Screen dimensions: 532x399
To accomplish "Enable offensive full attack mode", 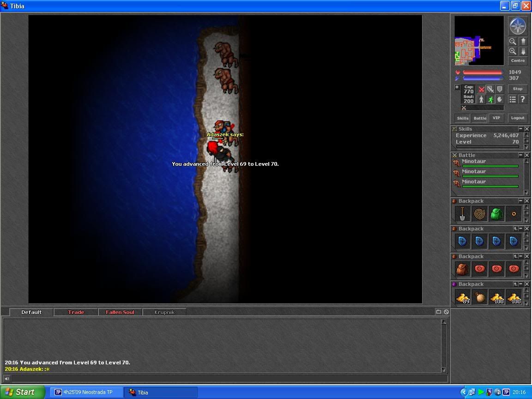I will 481,89.
